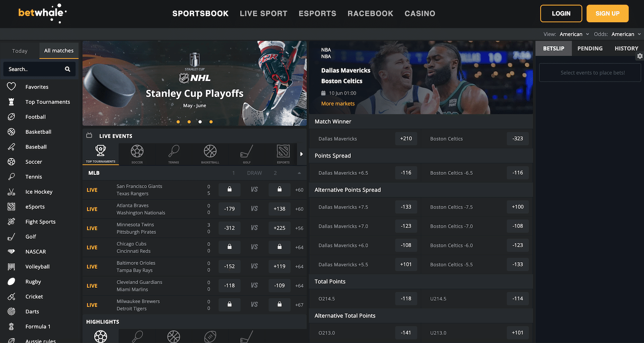
Task: Expand +60 markets for Giants vs Rangers
Action: point(299,190)
